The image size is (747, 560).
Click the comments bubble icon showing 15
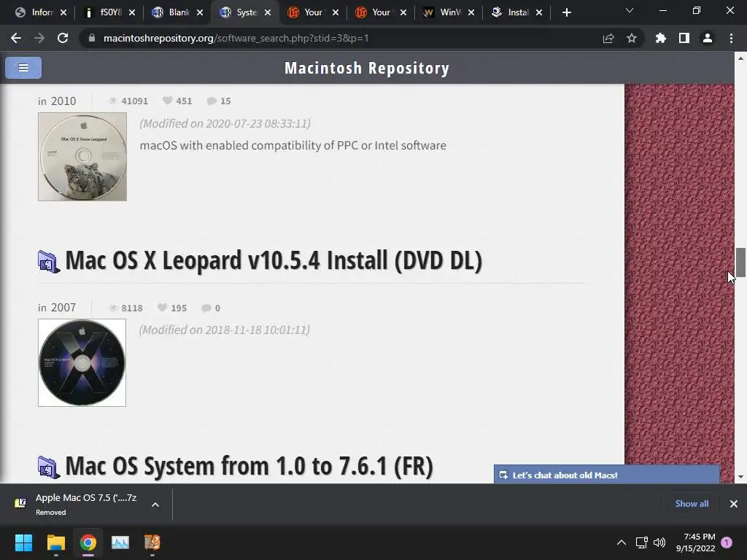[212, 101]
